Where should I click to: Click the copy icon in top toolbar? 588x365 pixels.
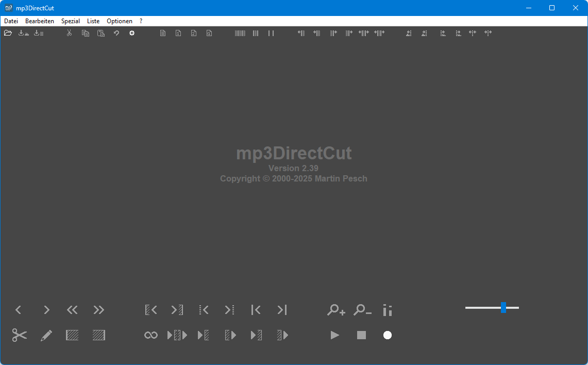click(x=86, y=33)
